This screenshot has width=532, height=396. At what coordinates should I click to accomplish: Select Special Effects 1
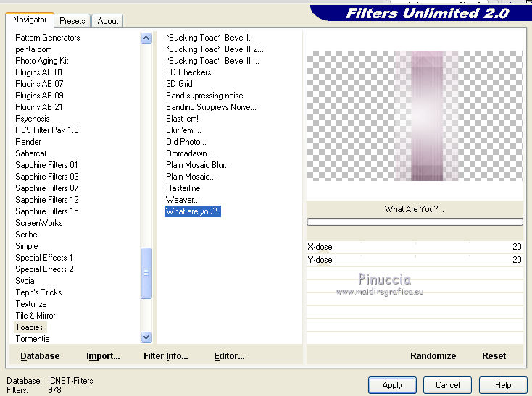coord(43,258)
